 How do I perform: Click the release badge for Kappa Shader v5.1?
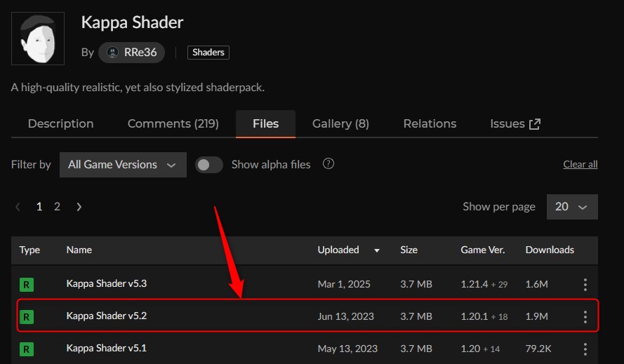(x=27, y=349)
